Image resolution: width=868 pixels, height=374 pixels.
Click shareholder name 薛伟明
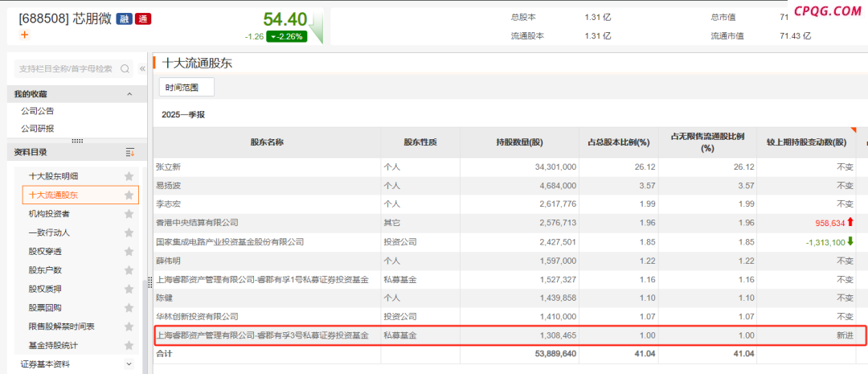coord(168,261)
